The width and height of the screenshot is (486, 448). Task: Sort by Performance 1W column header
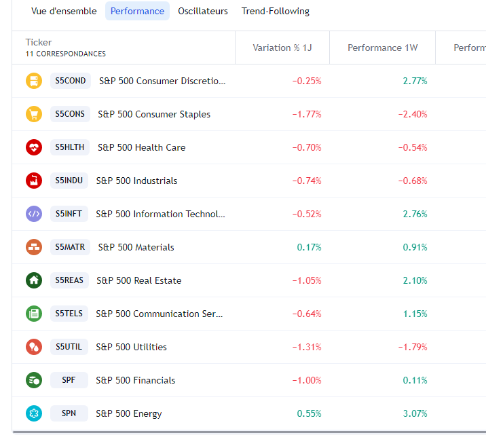pos(384,48)
